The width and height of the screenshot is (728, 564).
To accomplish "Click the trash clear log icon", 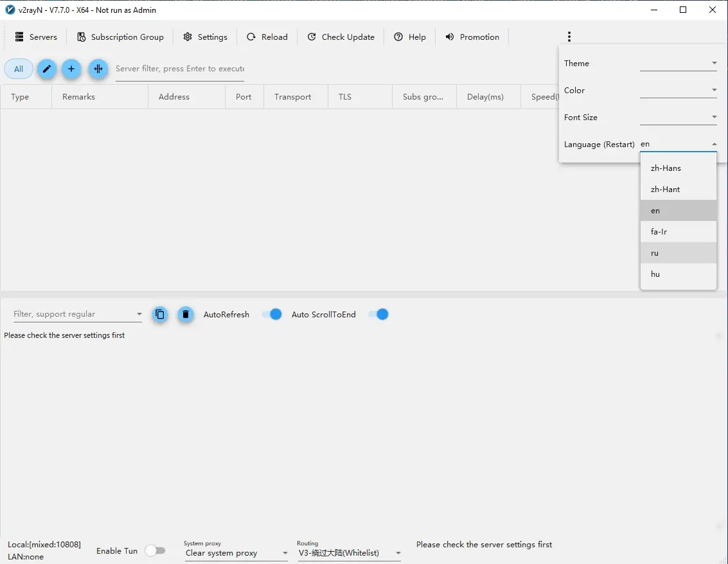I will [x=185, y=314].
